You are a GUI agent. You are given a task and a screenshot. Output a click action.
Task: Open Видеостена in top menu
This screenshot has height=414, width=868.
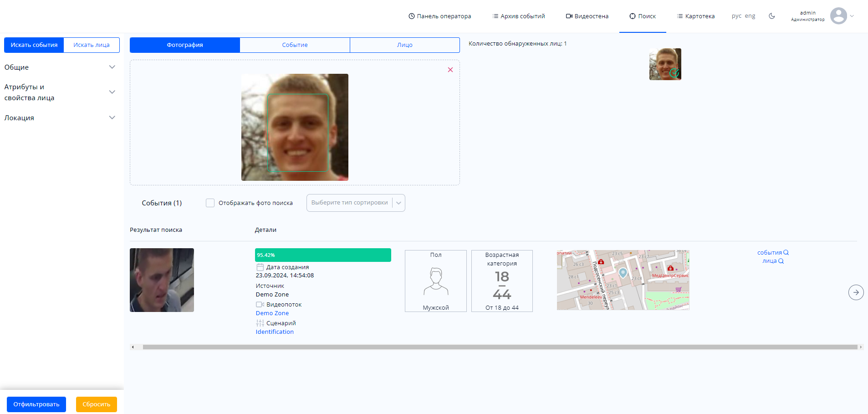coord(587,16)
